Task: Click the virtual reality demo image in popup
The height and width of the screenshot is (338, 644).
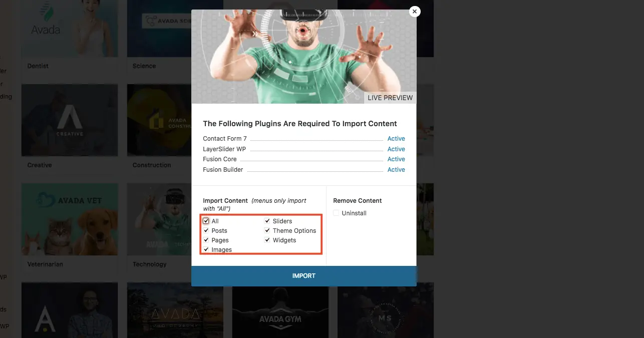Action: (x=304, y=57)
